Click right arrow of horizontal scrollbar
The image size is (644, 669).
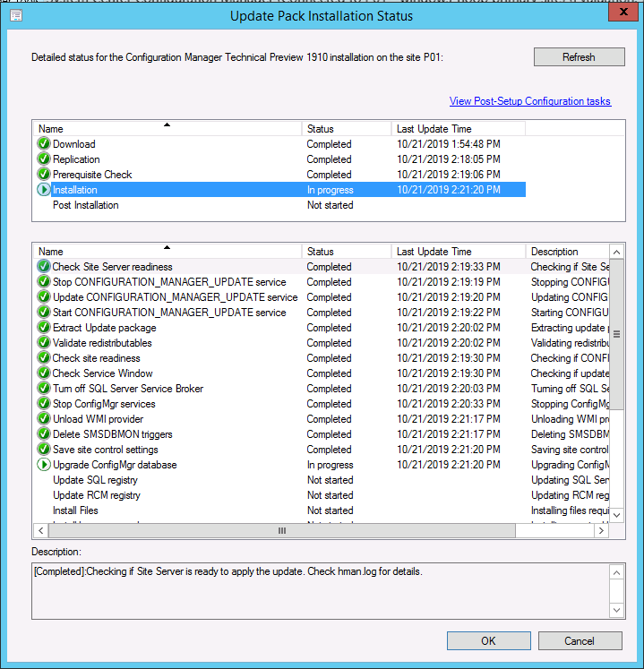(x=601, y=531)
